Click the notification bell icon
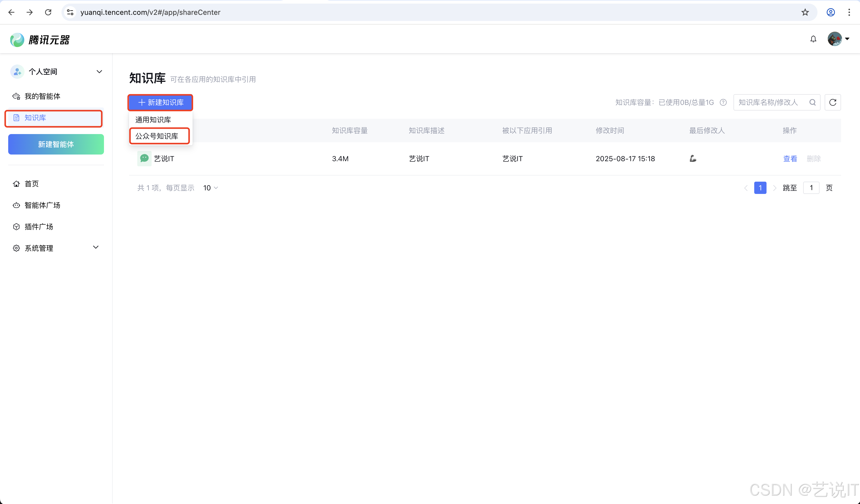The width and height of the screenshot is (860, 504). point(813,39)
